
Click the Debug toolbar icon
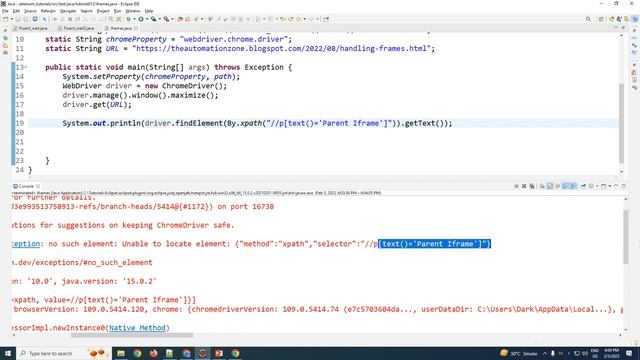(x=128, y=19)
